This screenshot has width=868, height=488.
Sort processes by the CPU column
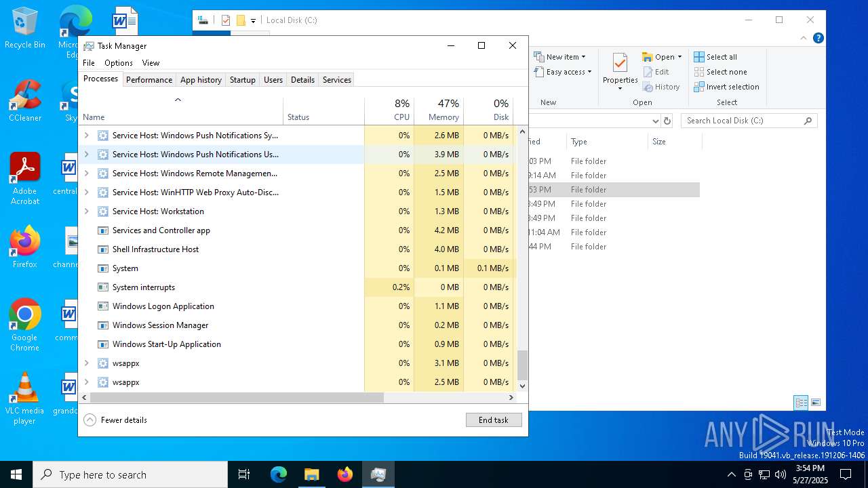coord(389,110)
